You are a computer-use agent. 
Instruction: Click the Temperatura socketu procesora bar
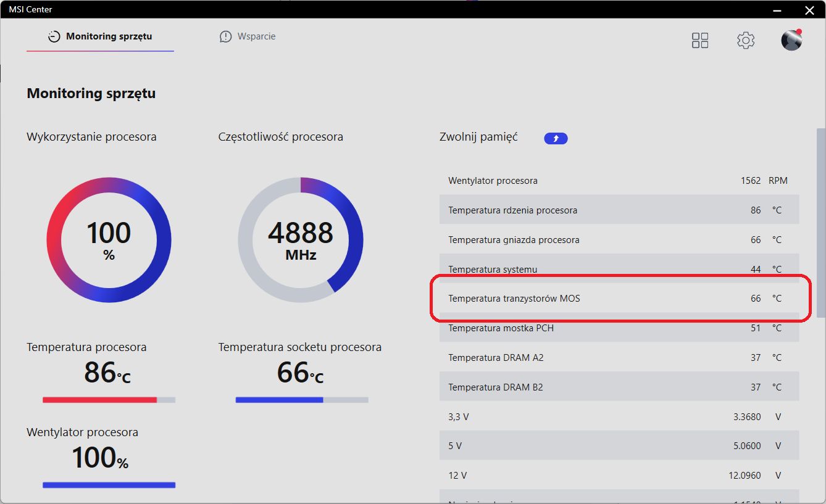tap(302, 400)
